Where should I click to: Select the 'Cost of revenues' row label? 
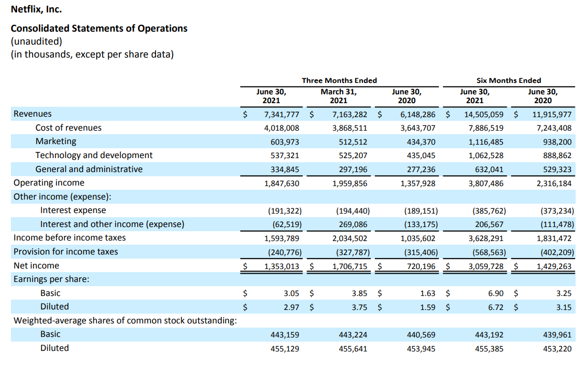[x=68, y=128]
